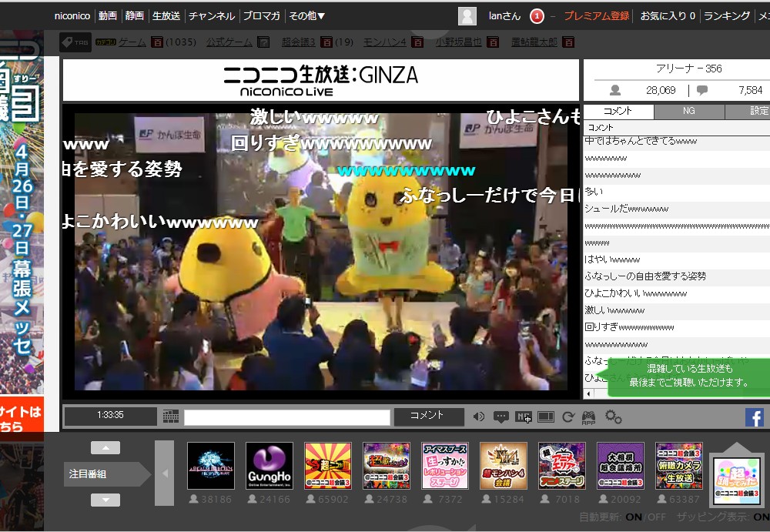Image resolution: width=770 pixels, height=532 pixels.
Task: Click the user avatar icon
Action: tap(467, 16)
